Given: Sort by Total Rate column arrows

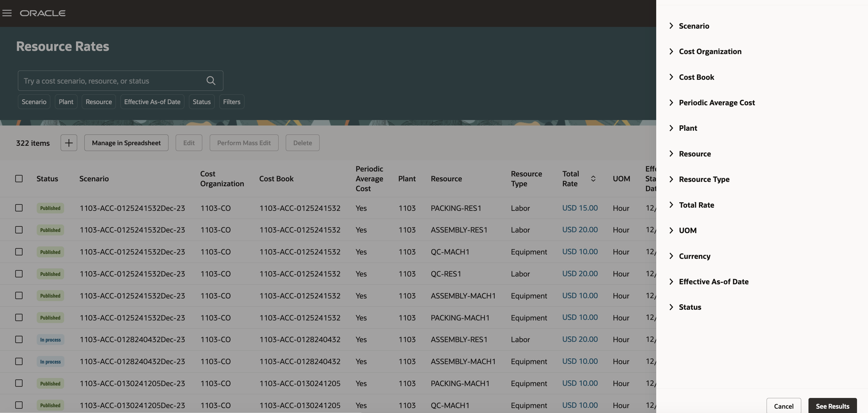Looking at the screenshot, I should (x=593, y=179).
